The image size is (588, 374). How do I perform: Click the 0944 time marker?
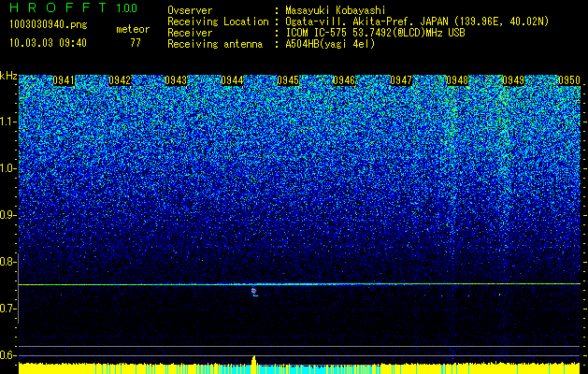(232, 80)
